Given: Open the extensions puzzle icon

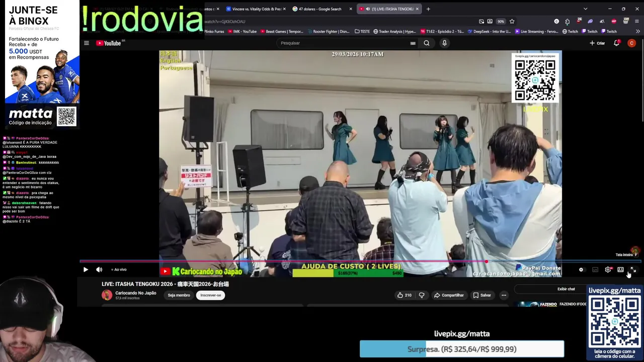Looking at the screenshot, I should click(x=567, y=22).
